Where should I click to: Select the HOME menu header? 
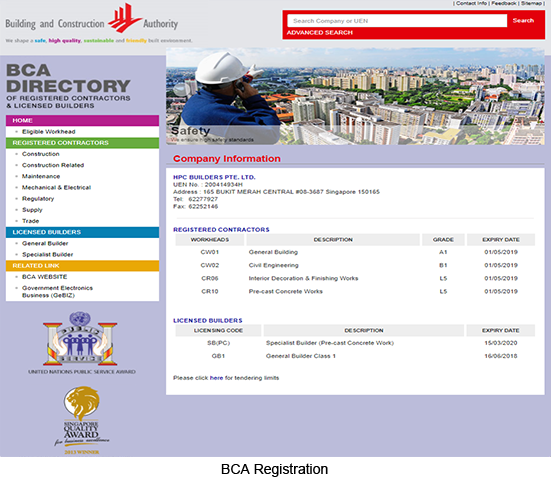82,121
